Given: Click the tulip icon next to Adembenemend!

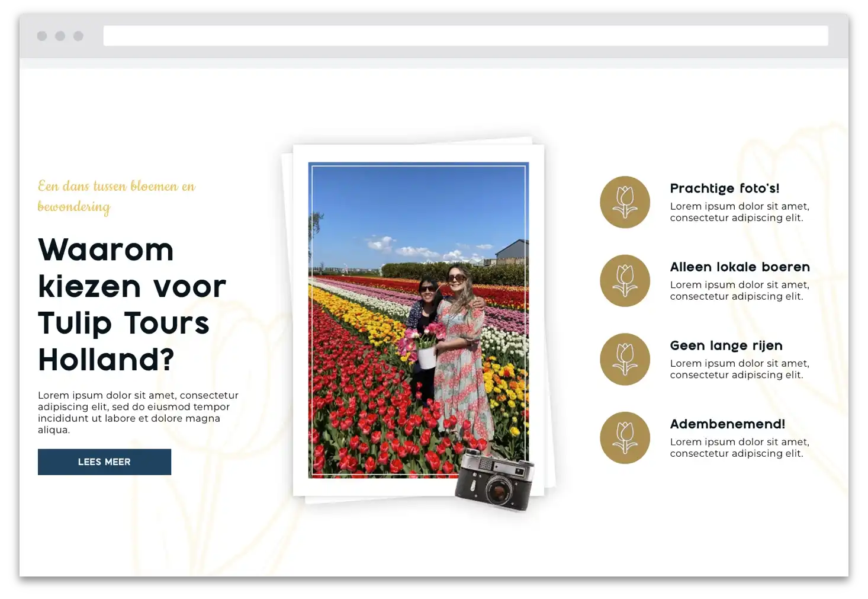Looking at the screenshot, I should point(625,438).
